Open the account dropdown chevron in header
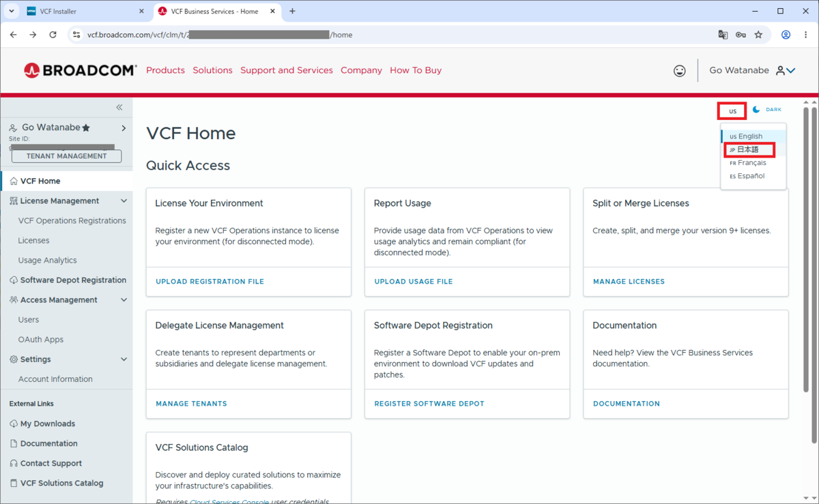 (791, 70)
